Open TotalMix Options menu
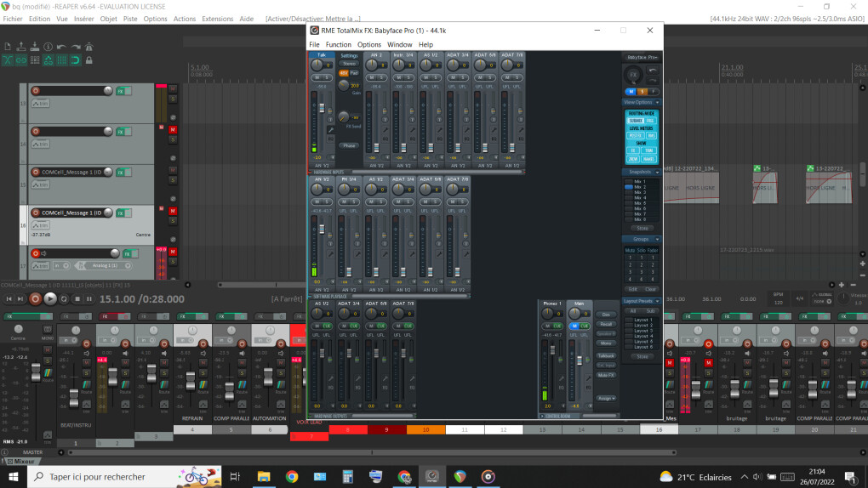Viewport: 868px width, 488px height. point(369,44)
